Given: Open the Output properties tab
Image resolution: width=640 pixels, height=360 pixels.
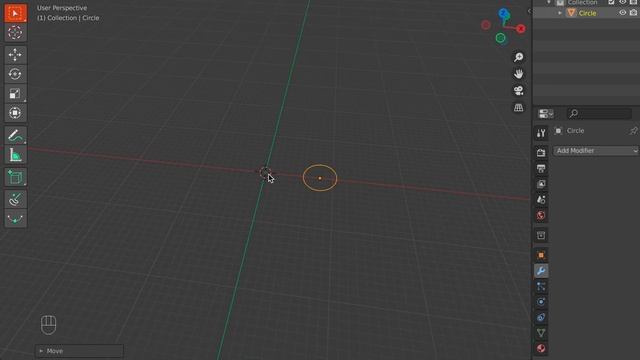Looking at the screenshot, I should tap(541, 168).
